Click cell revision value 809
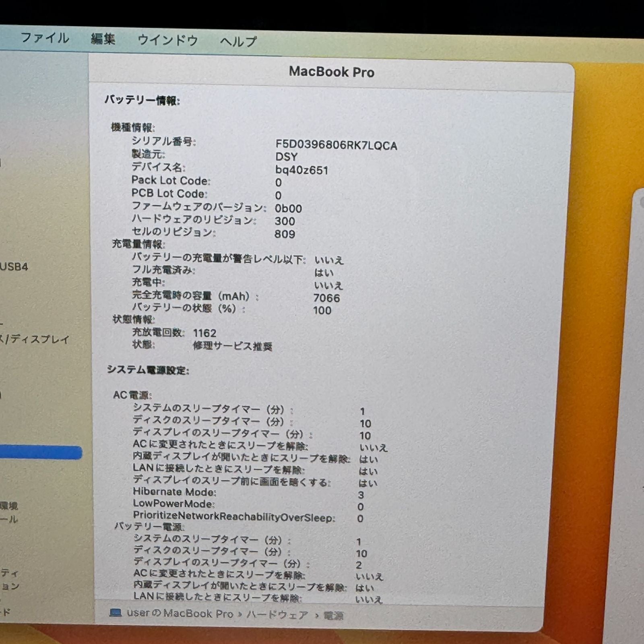The width and height of the screenshot is (644, 644). [285, 234]
